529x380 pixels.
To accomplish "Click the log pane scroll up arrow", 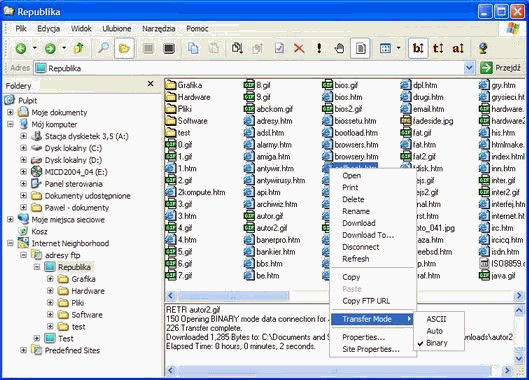I will [519, 310].
